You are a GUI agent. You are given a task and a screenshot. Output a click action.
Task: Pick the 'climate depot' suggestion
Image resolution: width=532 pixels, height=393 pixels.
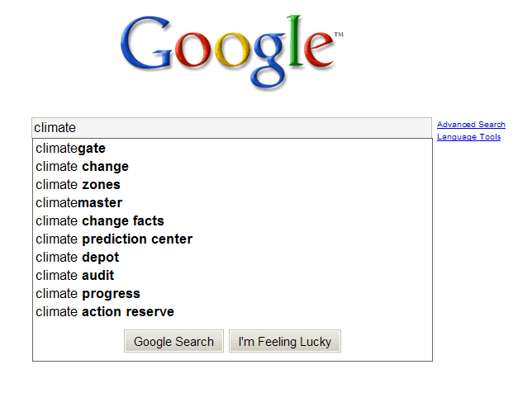click(x=78, y=258)
